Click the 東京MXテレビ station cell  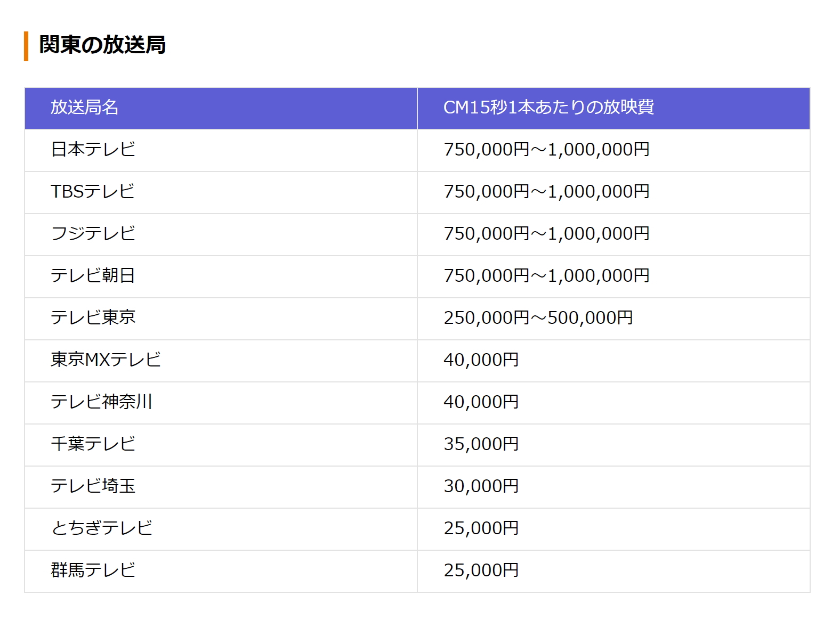click(x=106, y=360)
